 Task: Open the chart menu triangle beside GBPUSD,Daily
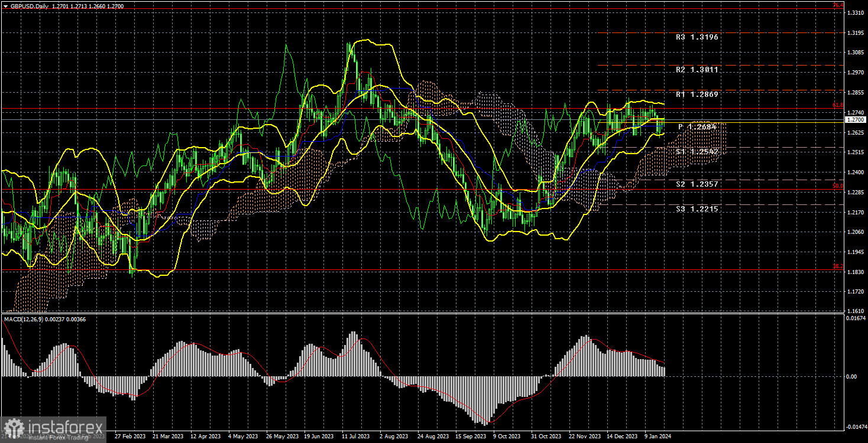pos(5,5)
